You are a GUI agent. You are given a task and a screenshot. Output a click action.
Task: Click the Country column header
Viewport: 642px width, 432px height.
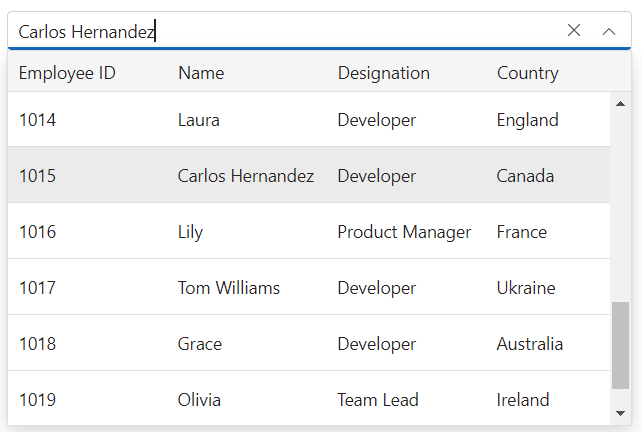pos(527,73)
